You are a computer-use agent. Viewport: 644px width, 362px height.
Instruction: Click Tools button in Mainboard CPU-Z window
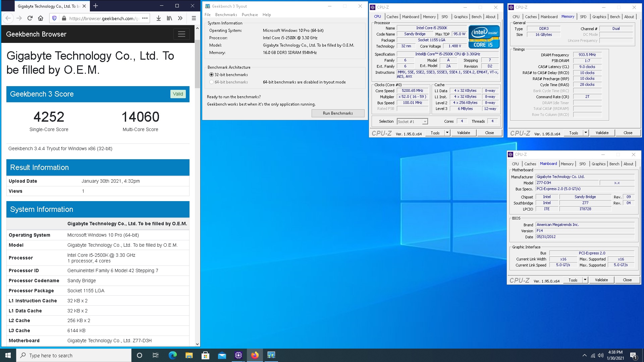click(x=573, y=280)
